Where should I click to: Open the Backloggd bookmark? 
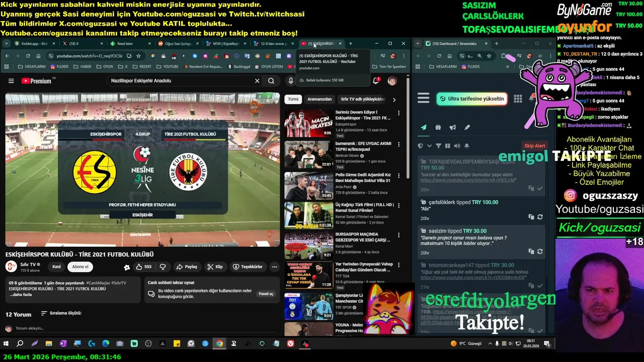238,66
